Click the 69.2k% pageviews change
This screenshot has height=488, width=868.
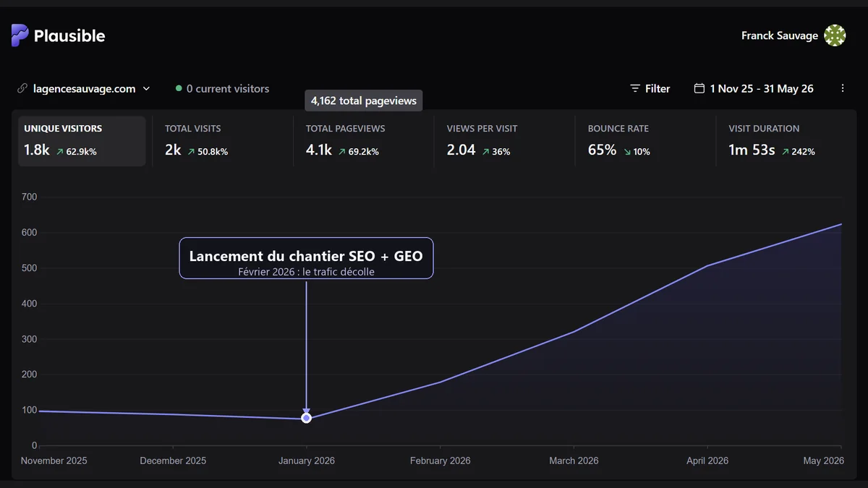click(359, 152)
